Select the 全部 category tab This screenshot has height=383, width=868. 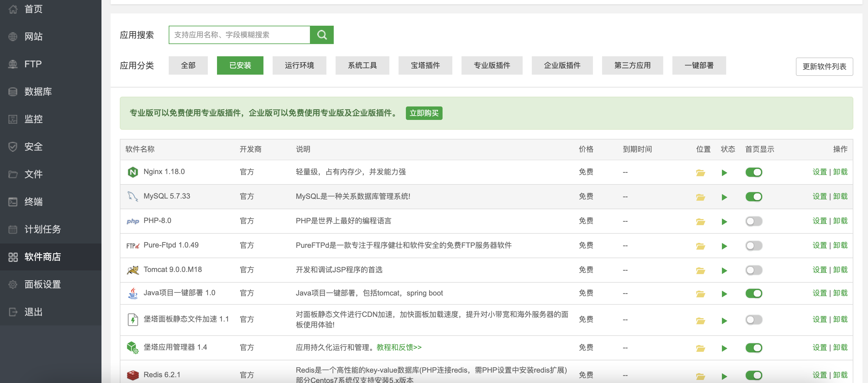click(188, 65)
